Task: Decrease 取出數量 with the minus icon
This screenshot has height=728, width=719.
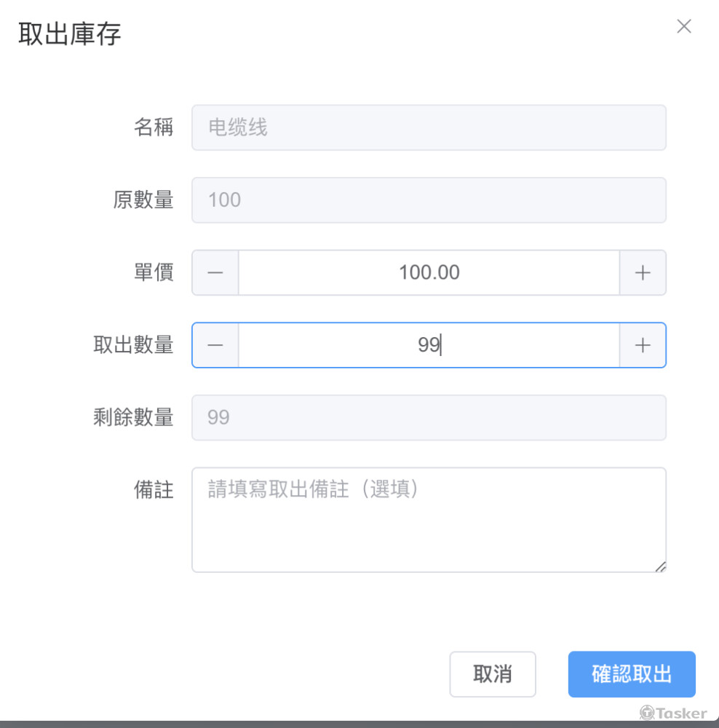Action: pos(215,345)
